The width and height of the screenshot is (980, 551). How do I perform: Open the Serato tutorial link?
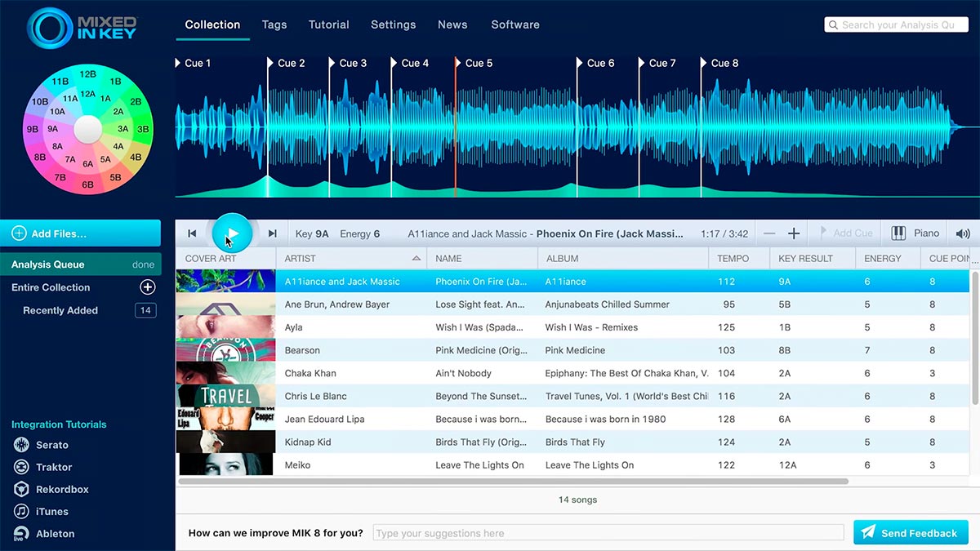click(52, 445)
